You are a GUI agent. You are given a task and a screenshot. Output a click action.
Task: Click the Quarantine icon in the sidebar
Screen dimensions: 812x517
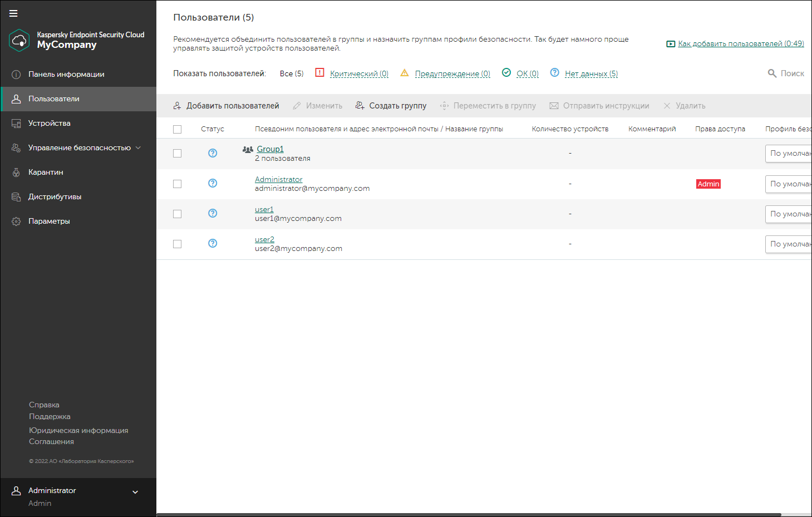pyautogui.click(x=16, y=173)
